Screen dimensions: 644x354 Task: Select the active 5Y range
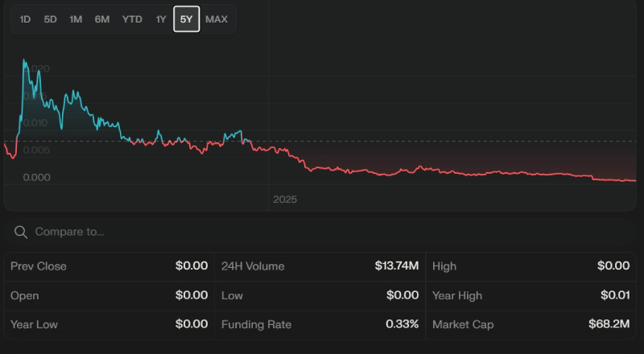[187, 19]
